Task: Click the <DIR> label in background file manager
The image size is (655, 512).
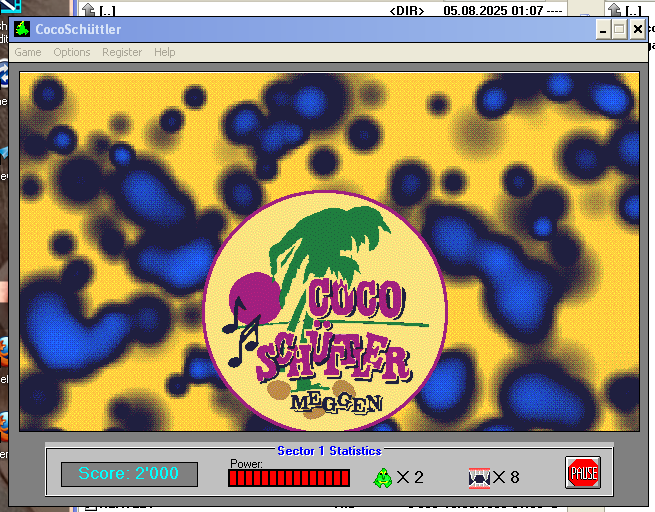Action: point(406,11)
